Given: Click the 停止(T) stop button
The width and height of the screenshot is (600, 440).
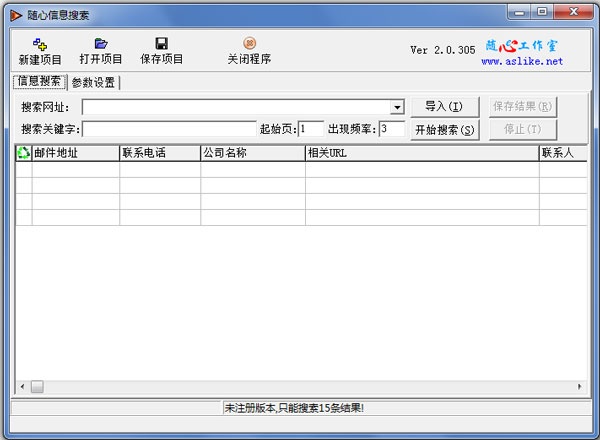Looking at the screenshot, I should [522, 129].
